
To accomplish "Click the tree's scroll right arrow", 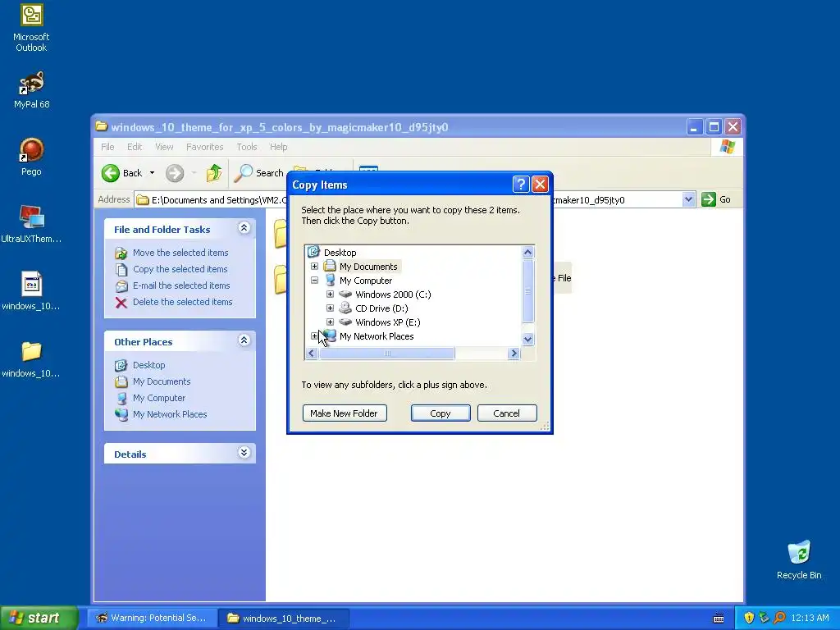I will pyautogui.click(x=514, y=353).
